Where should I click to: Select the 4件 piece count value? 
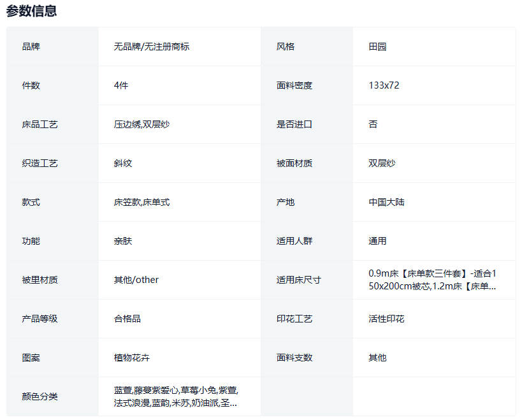(121, 85)
